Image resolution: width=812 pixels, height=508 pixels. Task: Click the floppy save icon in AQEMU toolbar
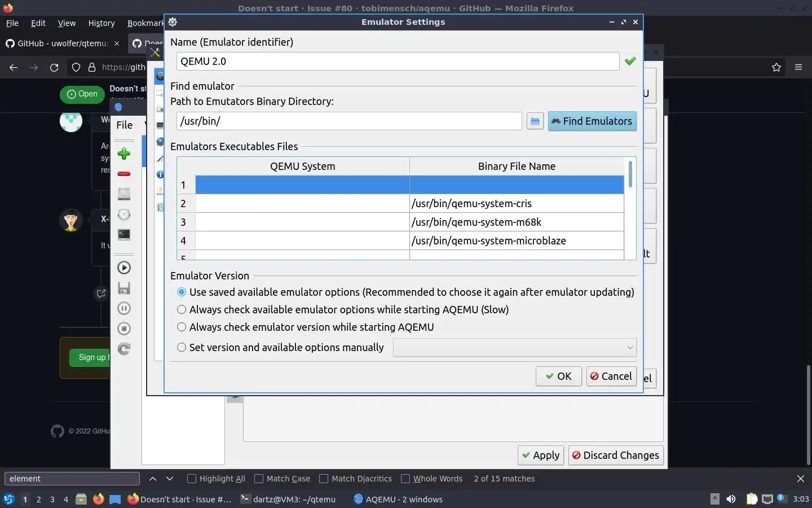[124, 288]
